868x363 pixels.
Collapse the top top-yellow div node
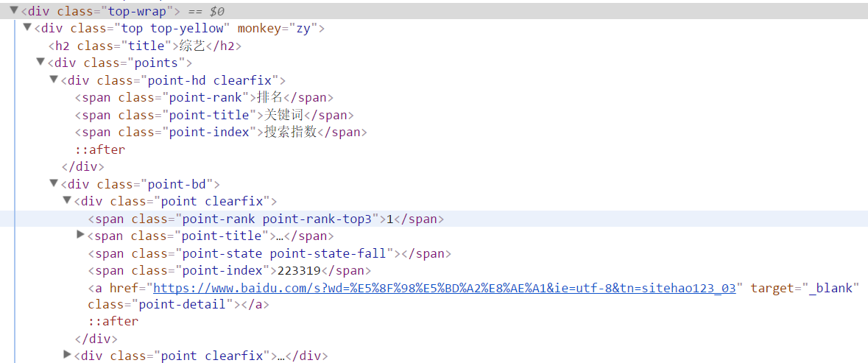(x=27, y=27)
